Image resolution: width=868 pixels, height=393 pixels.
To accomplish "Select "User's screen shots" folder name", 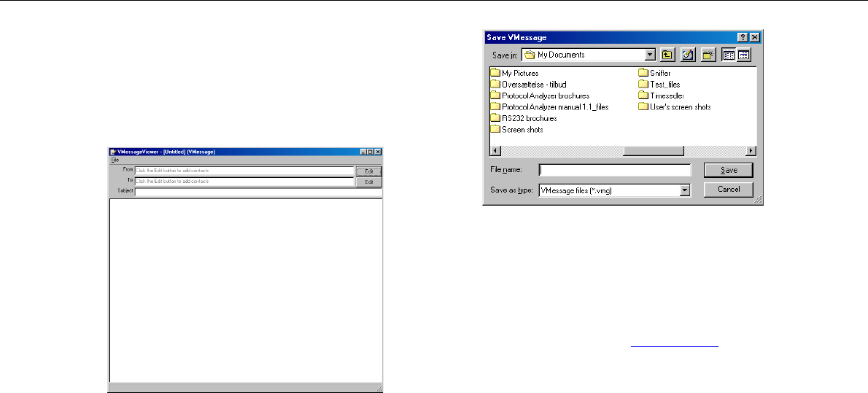I will [x=680, y=107].
